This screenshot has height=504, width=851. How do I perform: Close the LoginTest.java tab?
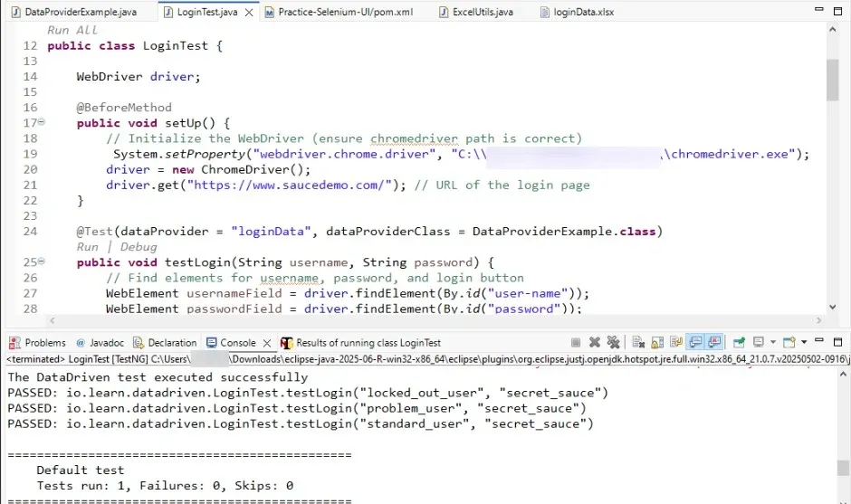[x=249, y=13]
